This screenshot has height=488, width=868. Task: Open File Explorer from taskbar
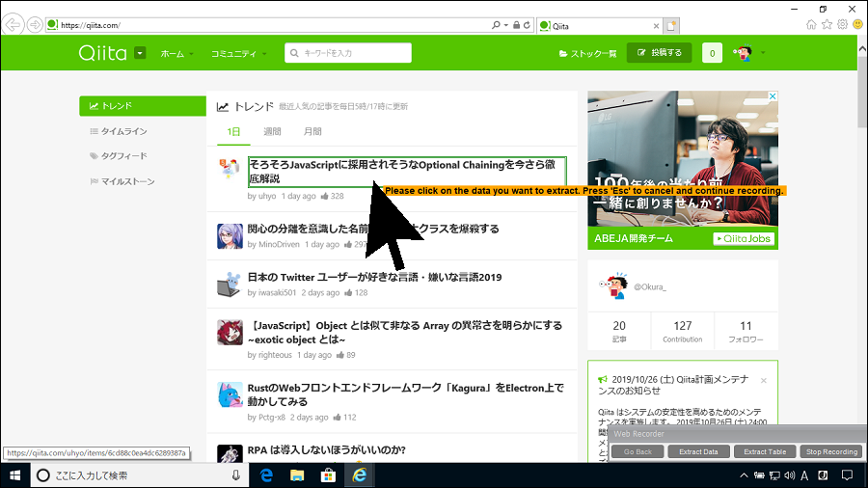(297, 475)
